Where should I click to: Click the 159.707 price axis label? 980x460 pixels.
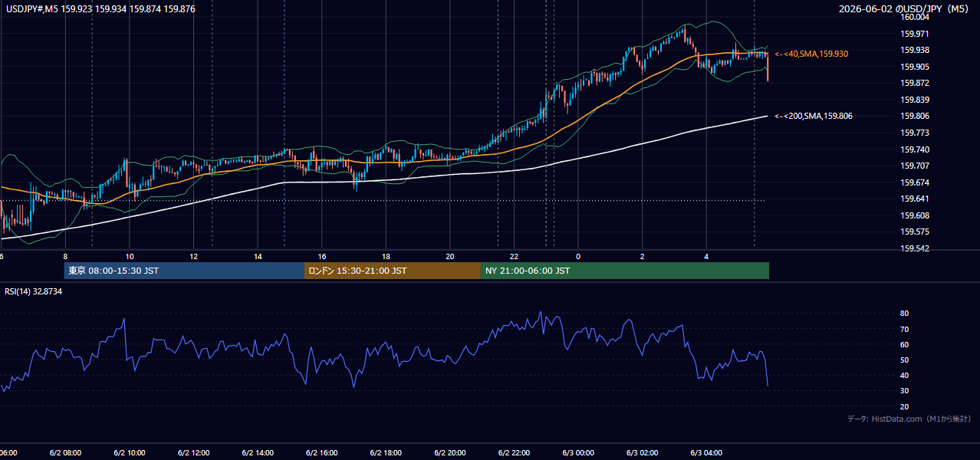(x=914, y=166)
